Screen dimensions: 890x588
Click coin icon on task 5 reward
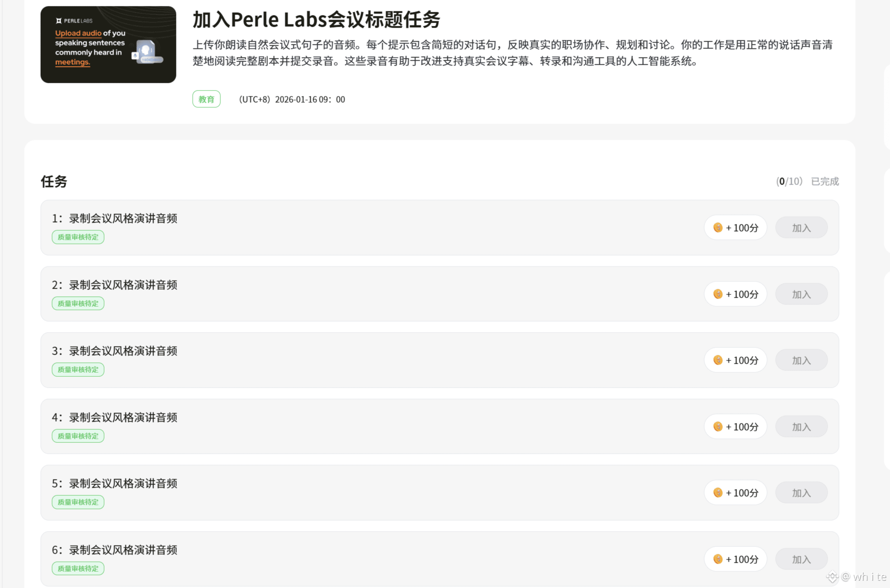point(718,493)
